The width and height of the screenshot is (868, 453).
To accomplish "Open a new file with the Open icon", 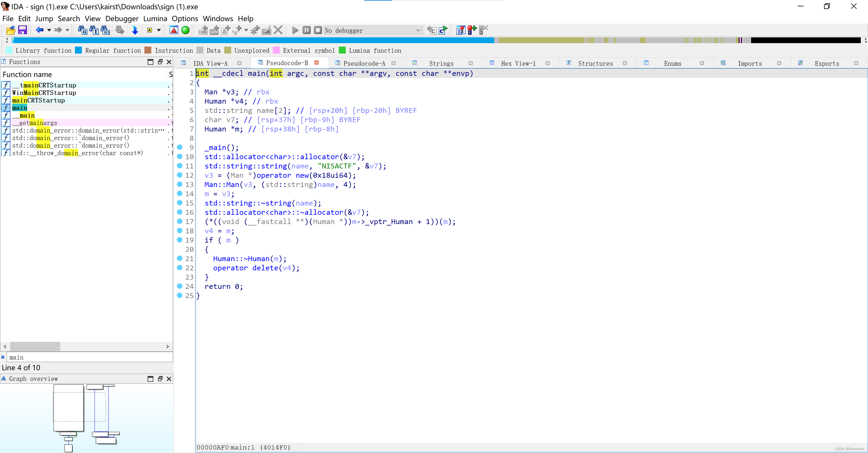I will pos(10,30).
